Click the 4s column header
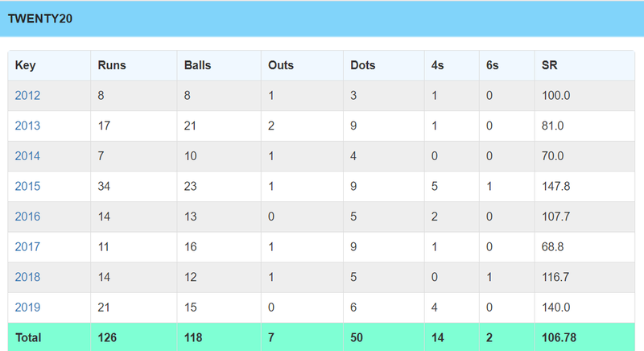The height and width of the screenshot is (351, 644). point(437,65)
